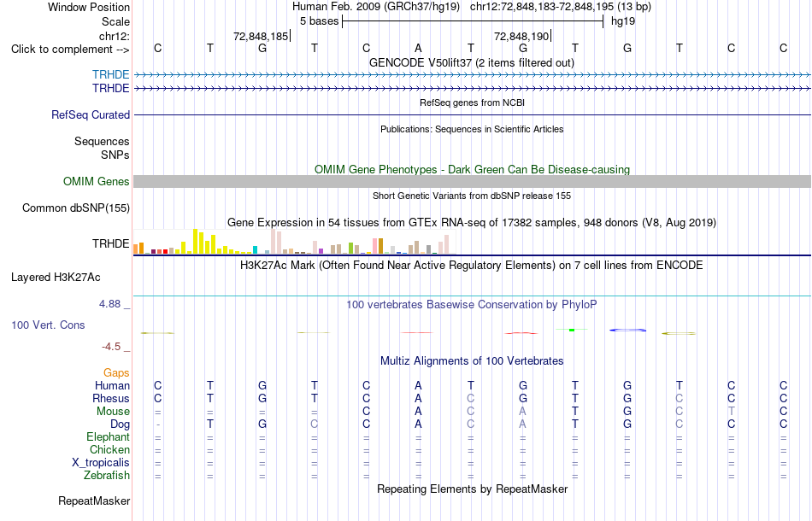Click the Click to complement arrow label

click(70, 50)
